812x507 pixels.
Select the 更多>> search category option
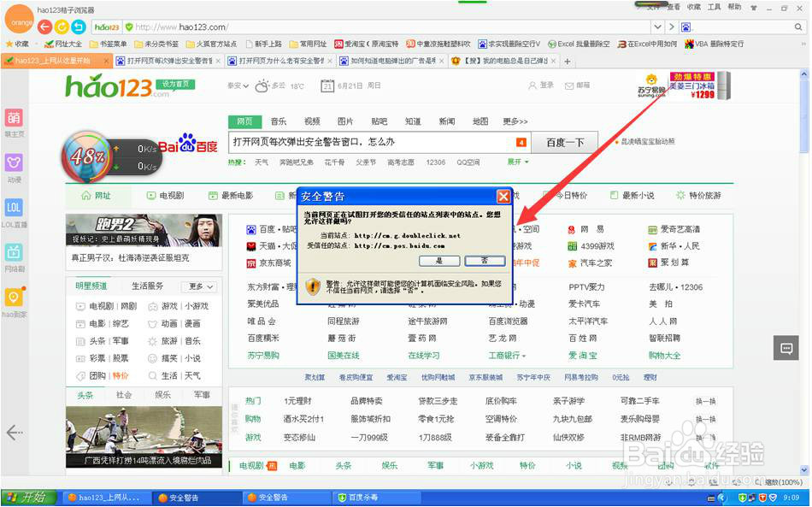click(x=515, y=121)
